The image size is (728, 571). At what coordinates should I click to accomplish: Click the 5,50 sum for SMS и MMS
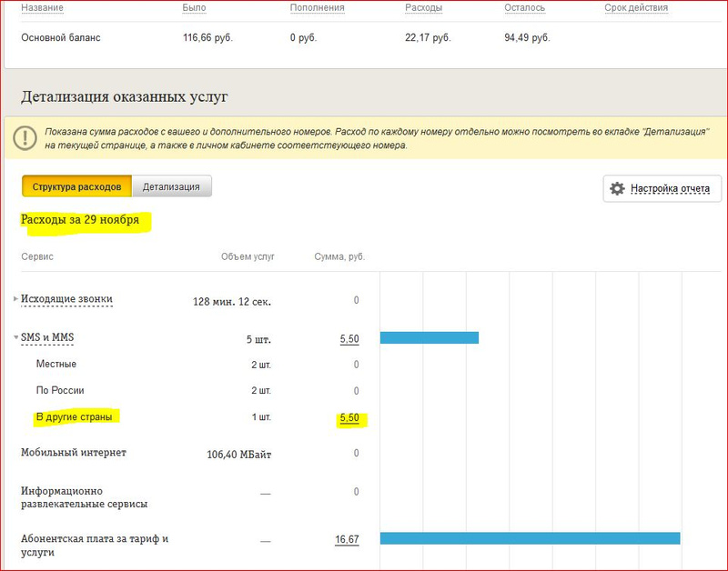349,339
